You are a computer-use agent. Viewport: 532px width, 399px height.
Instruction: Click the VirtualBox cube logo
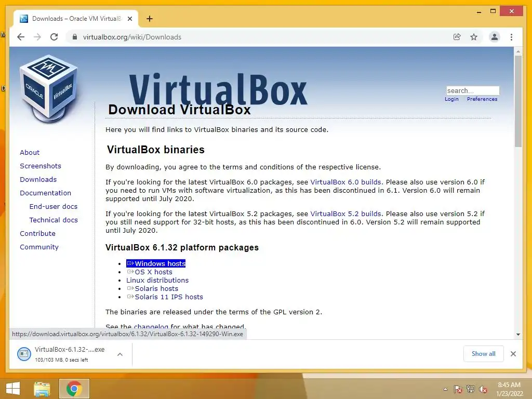tap(49, 88)
